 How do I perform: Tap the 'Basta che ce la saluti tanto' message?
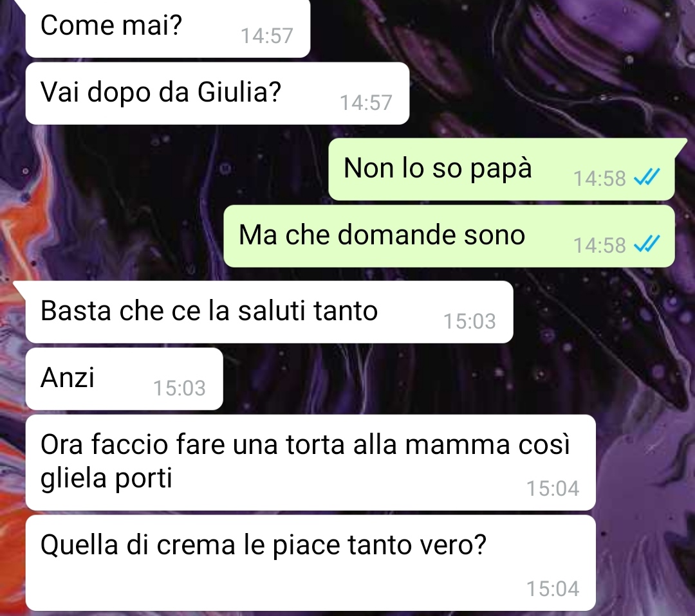pyautogui.click(x=270, y=312)
